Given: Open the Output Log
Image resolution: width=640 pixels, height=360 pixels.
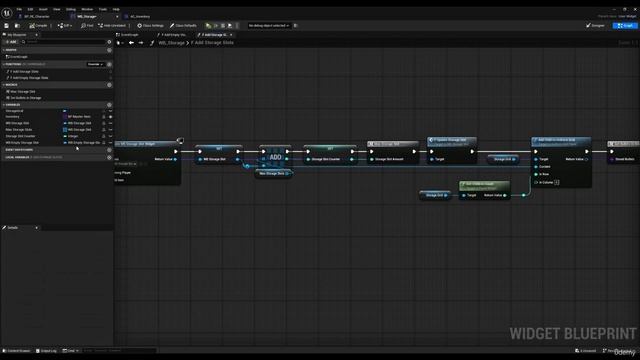Looking at the screenshot, I should (x=46, y=351).
